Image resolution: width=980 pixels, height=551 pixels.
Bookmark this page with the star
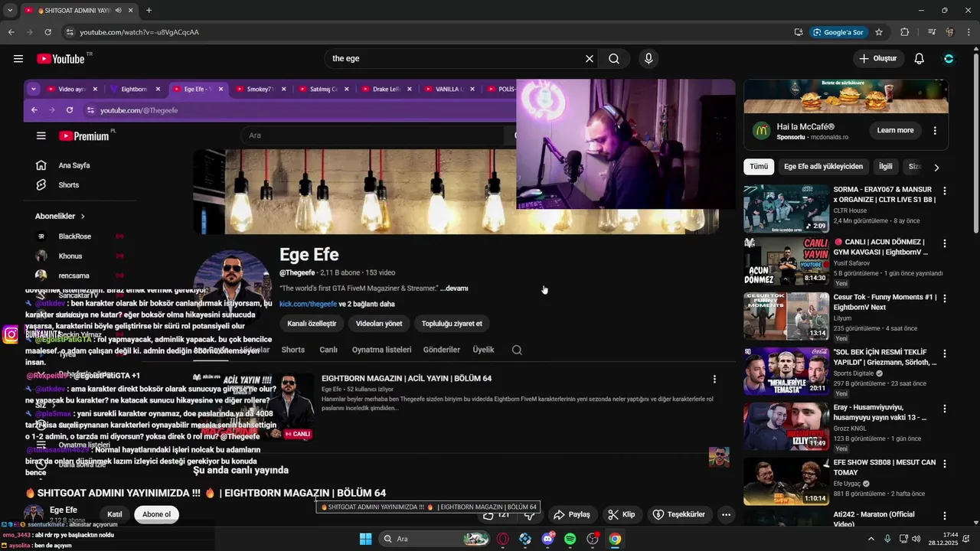879,32
